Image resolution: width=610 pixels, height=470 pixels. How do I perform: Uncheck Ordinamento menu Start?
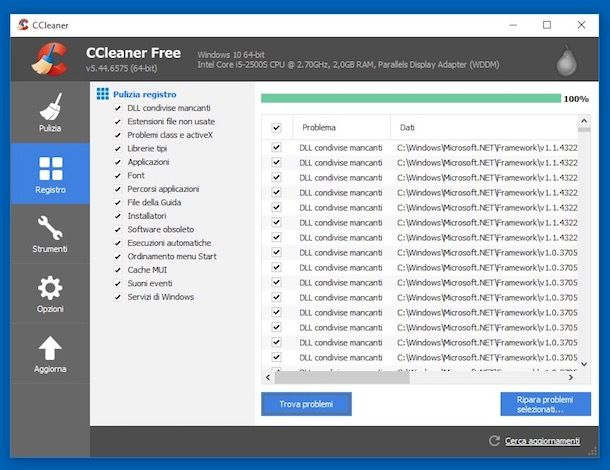[117, 256]
